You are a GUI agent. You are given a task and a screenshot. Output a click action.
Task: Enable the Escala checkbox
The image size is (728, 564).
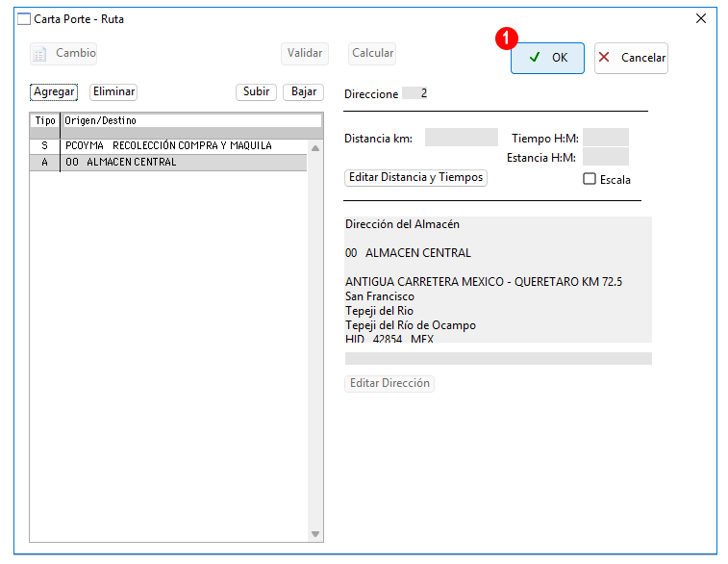coord(590,179)
